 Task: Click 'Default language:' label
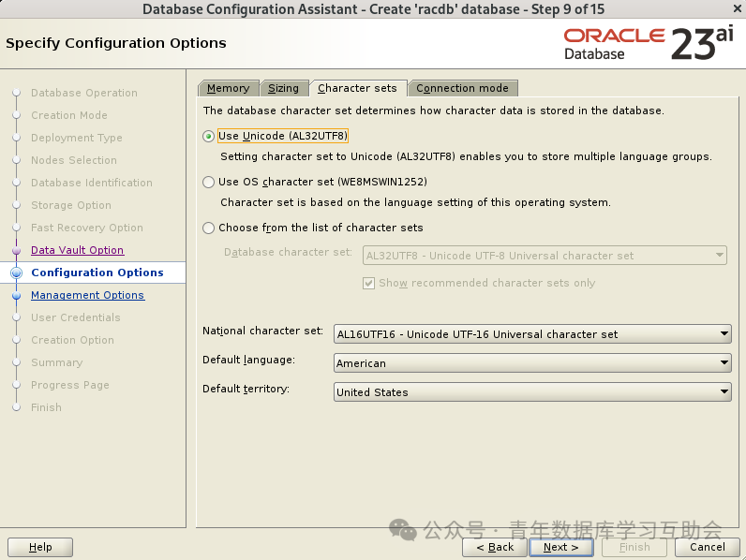[x=249, y=360]
